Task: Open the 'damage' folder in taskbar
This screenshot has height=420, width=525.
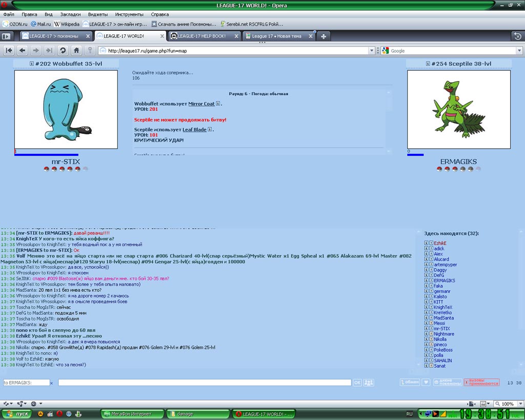Action: pos(198,414)
